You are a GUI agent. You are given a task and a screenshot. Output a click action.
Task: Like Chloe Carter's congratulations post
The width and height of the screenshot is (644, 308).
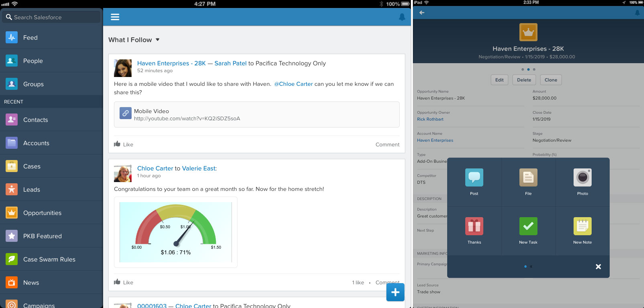[124, 282]
